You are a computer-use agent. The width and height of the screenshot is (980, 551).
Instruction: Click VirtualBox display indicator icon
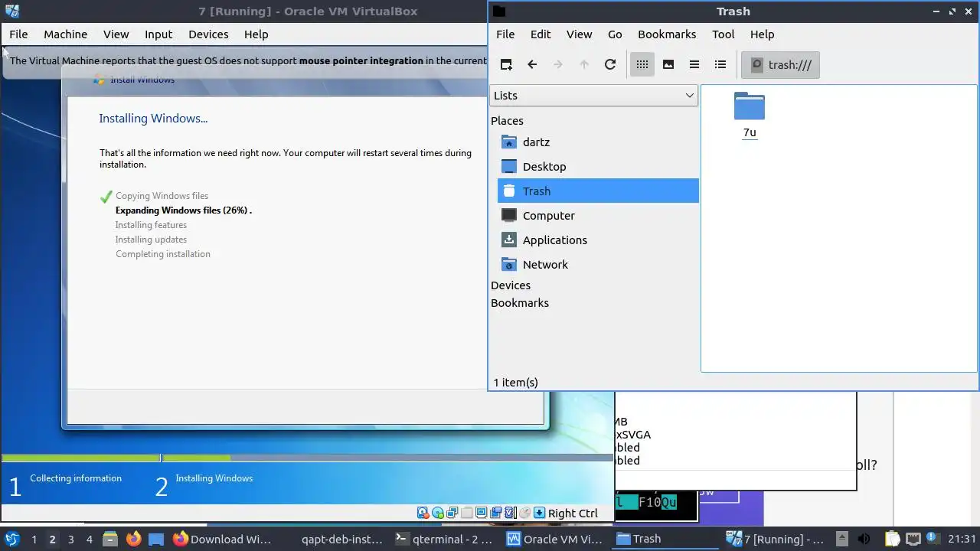(481, 513)
